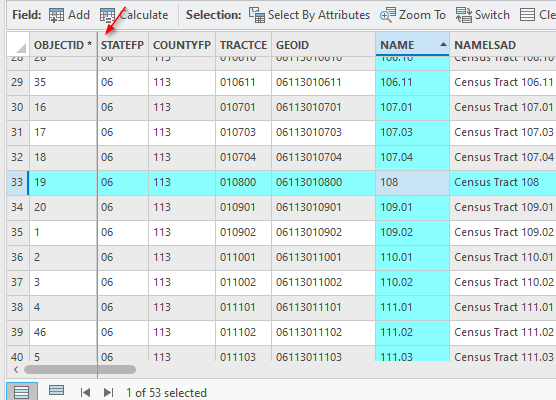Click the TRACTCE column header
Viewport: 556px width, 400px height.
tap(243, 45)
